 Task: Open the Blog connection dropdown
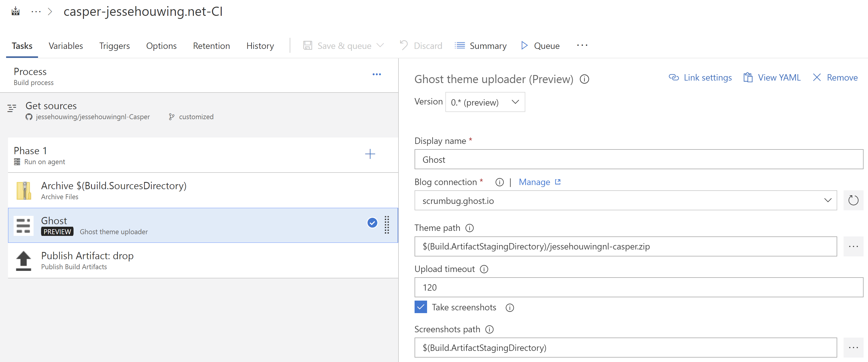[x=625, y=200]
